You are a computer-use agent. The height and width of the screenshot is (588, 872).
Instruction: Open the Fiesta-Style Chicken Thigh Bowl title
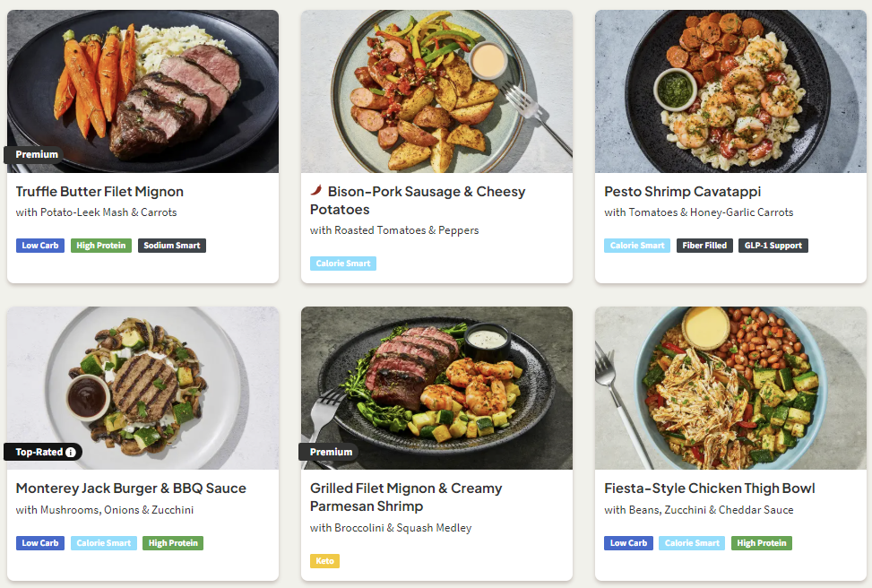tap(709, 489)
